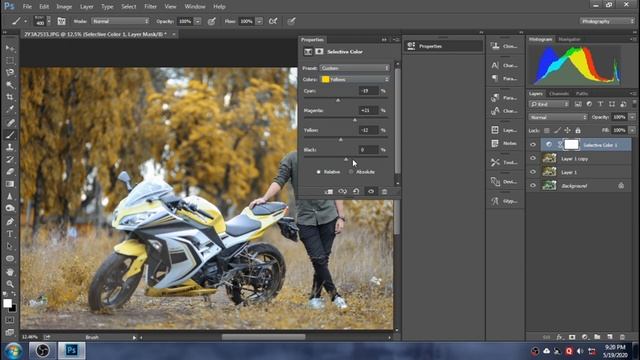The width and height of the screenshot is (640, 360).
Task: Open the brush Mode dropdown
Action: click(x=120, y=21)
